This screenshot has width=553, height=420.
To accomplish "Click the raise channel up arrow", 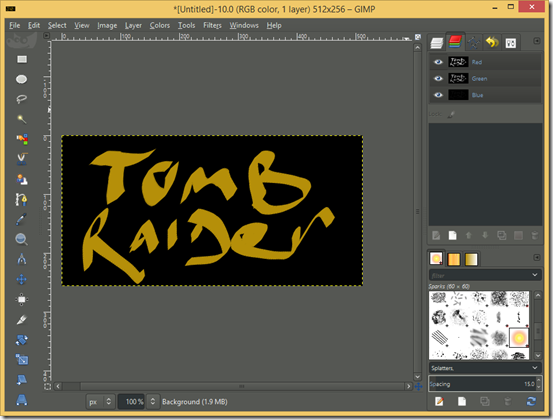I will [469, 235].
